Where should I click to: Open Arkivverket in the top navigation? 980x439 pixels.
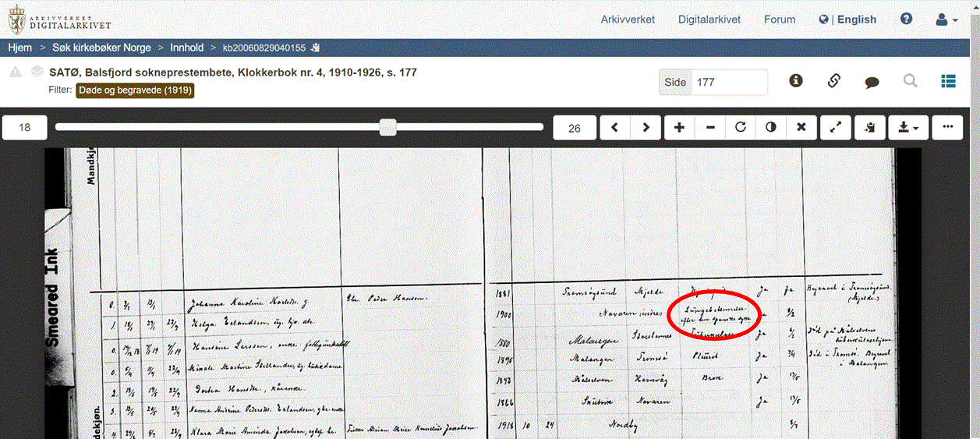click(x=628, y=19)
